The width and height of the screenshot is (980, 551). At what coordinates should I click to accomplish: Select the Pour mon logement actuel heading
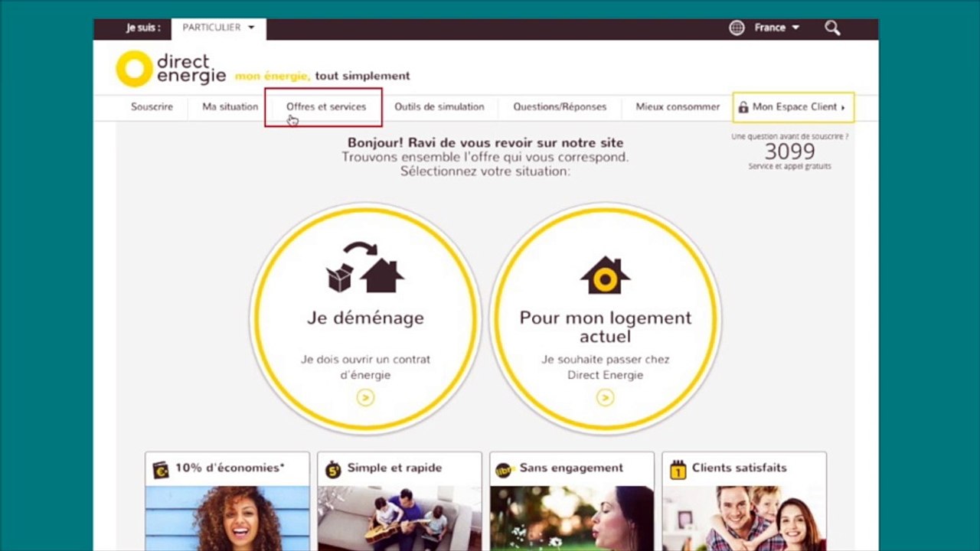coord(605,327)
